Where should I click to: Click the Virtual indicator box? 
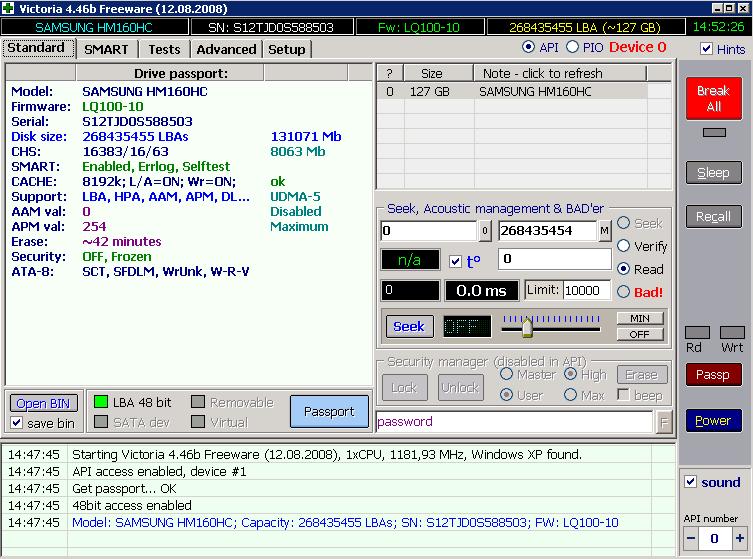(x=197, y=422)
